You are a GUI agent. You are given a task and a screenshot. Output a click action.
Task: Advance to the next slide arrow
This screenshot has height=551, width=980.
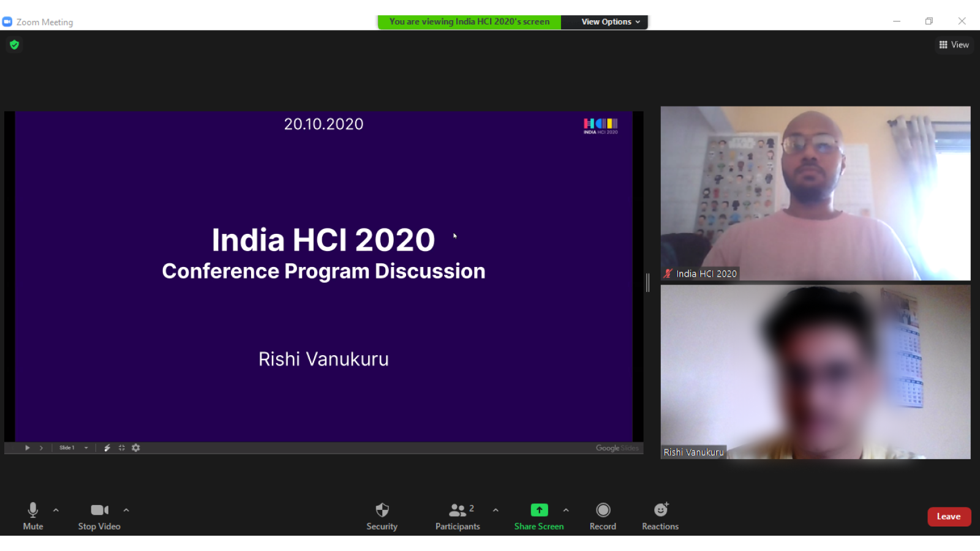tap(42, 448)
